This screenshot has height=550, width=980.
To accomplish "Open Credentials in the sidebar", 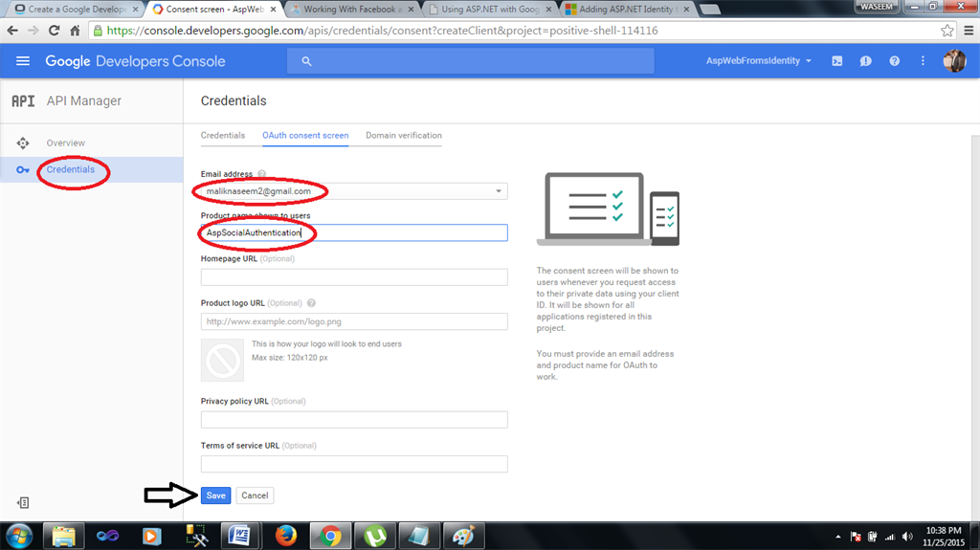I will 71,169.
